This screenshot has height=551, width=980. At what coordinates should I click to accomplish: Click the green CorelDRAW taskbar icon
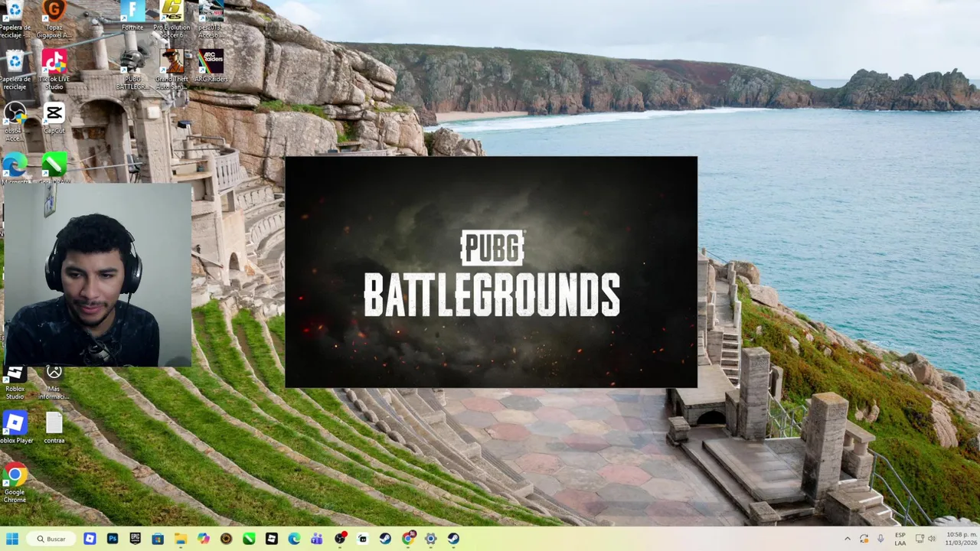click(249, 539)
